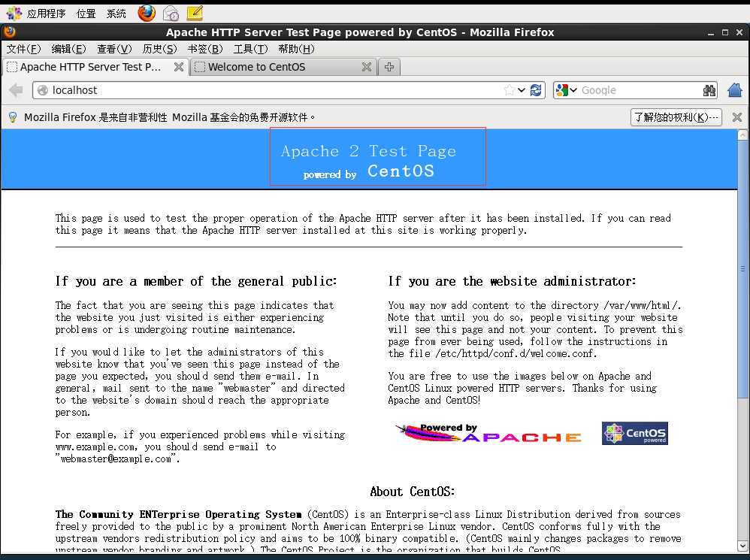The width and height of the screenshot is (750, 560).
Task: Click the lightbulb info icon
Action: 13,117
